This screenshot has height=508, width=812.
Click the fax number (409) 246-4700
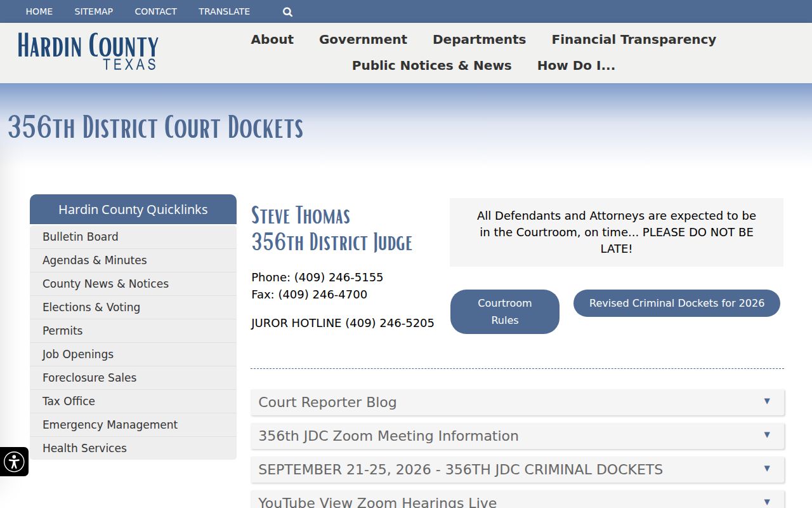(x=323, y=295)
